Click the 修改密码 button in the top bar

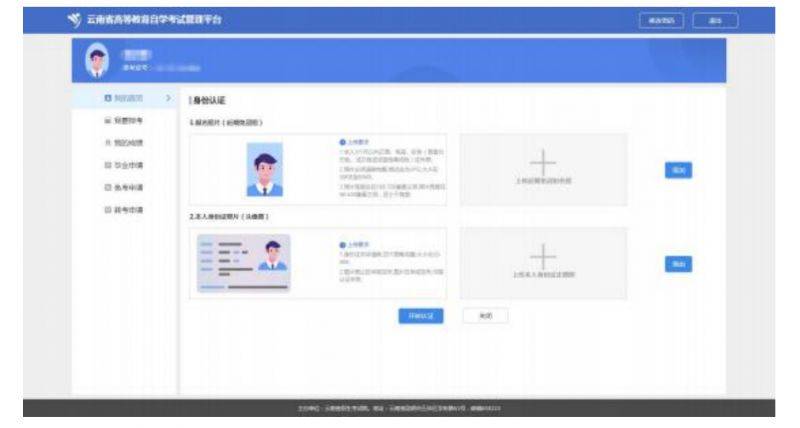pyautogui.click(x=661, y=20)
